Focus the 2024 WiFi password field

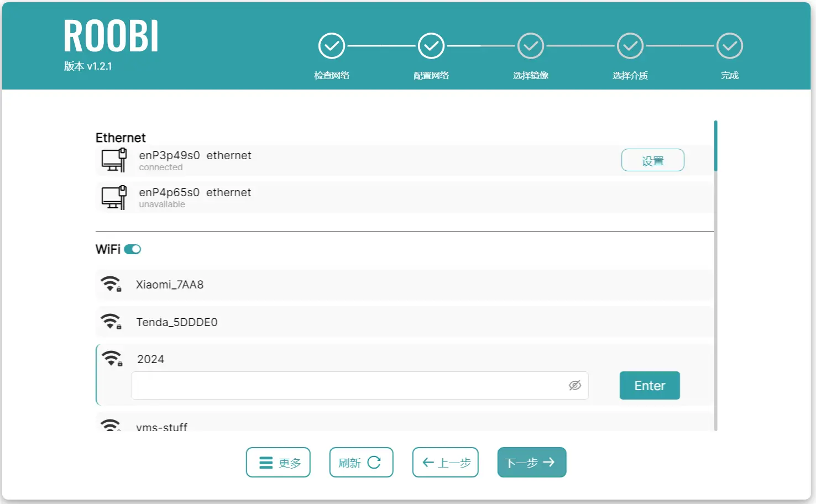(x=360, y=385)
